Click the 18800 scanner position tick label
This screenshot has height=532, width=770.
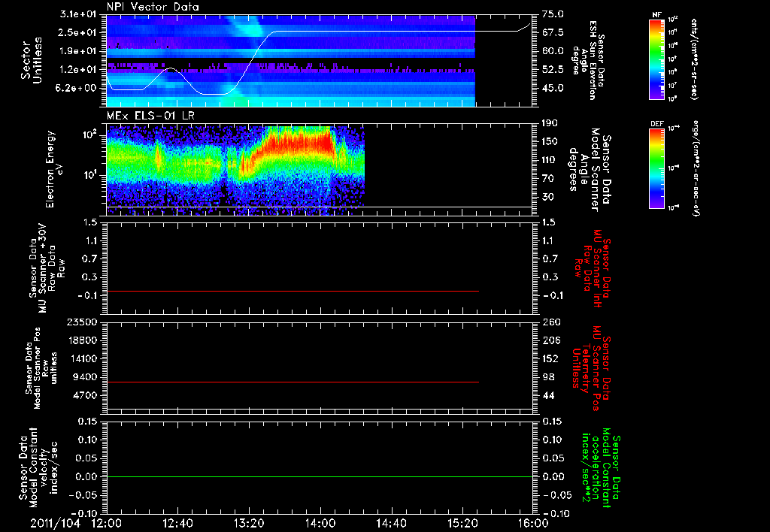(x=83, y=340)
